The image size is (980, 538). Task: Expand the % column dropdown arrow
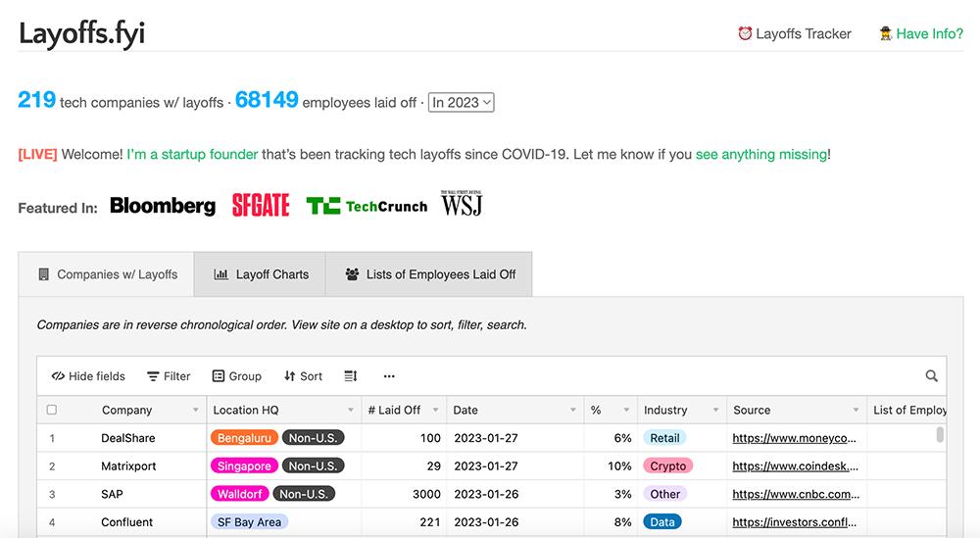(x=626, y=410)
